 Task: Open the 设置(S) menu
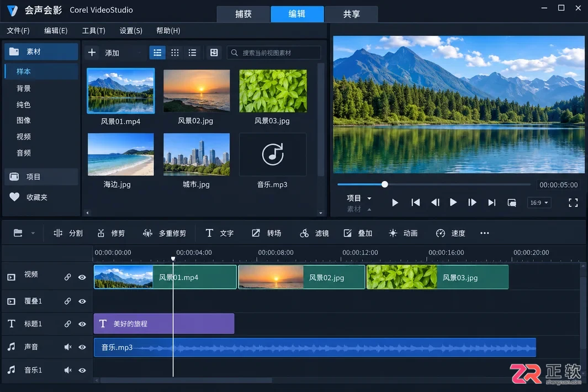click(131, 31)
